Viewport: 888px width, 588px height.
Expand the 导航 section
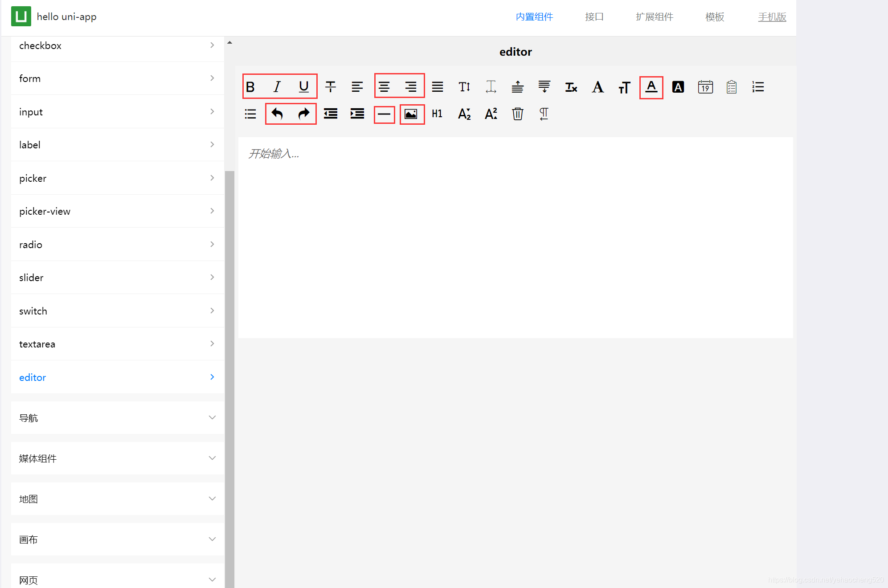pyautogui.click(x=118, y=418)
